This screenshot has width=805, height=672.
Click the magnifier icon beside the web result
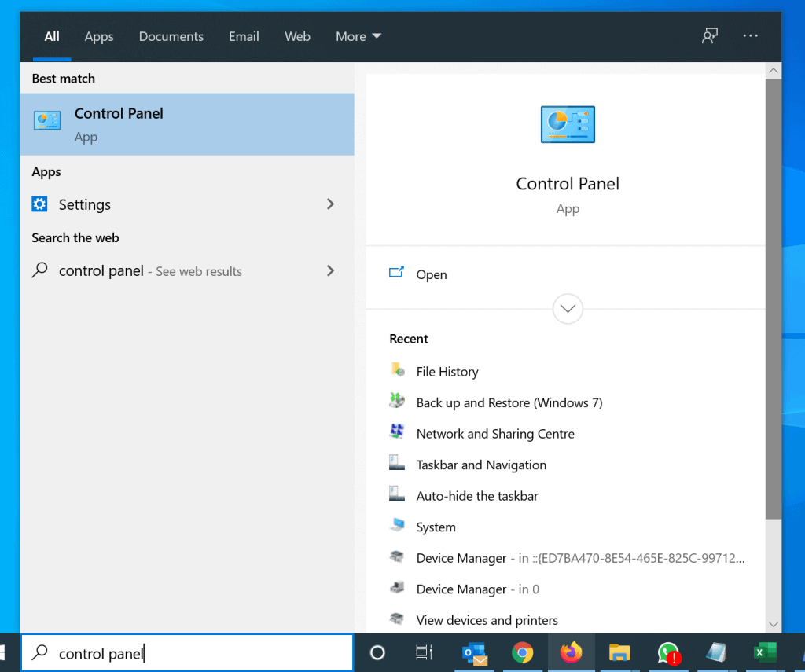pyautogui.click(x=39, y=270)
